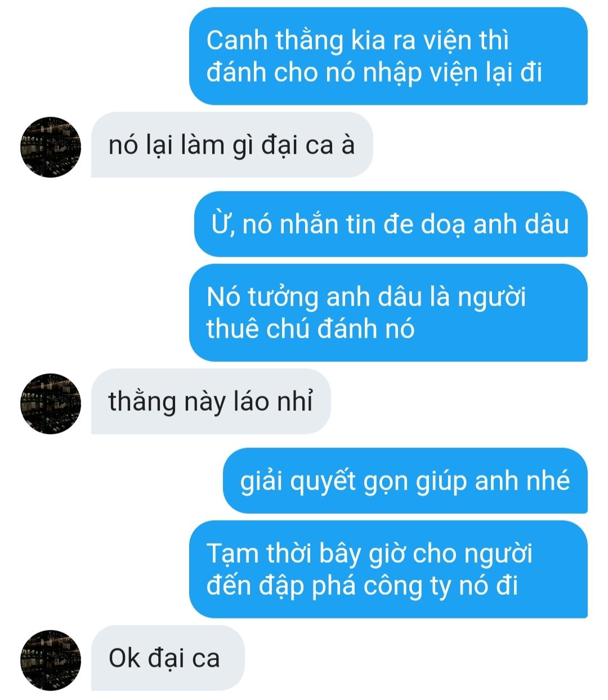Select message 'Ừ, nó nhắn tin đe doạ anh dâu'
The image size is (608, 700).
pyautogui.click(x=391, y=225)
